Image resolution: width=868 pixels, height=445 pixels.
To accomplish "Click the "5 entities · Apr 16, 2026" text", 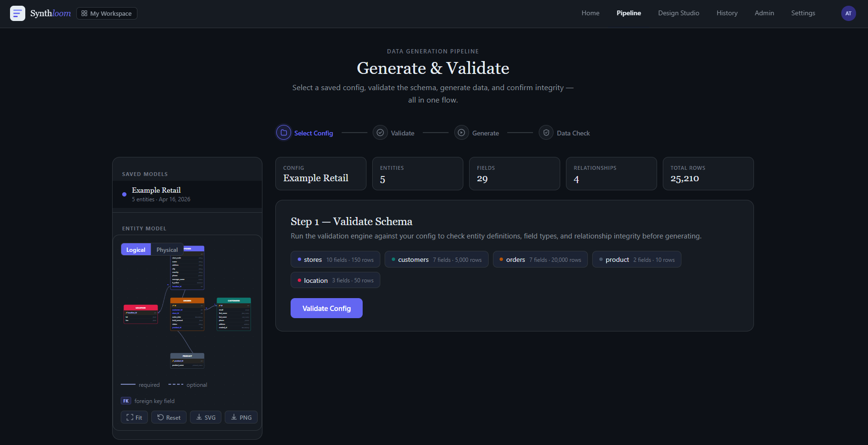I will [161, 199].
